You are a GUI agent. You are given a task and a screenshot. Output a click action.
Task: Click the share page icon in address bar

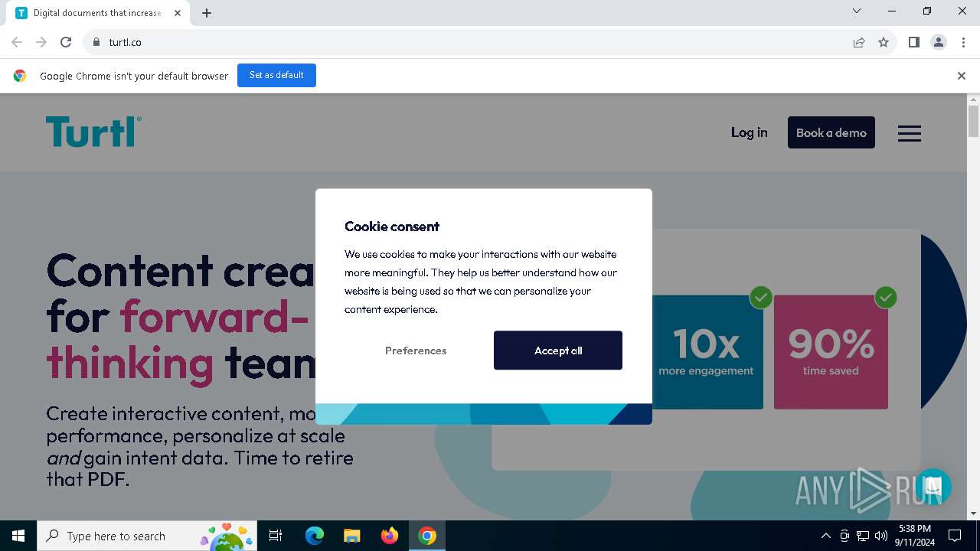(859, 42)
